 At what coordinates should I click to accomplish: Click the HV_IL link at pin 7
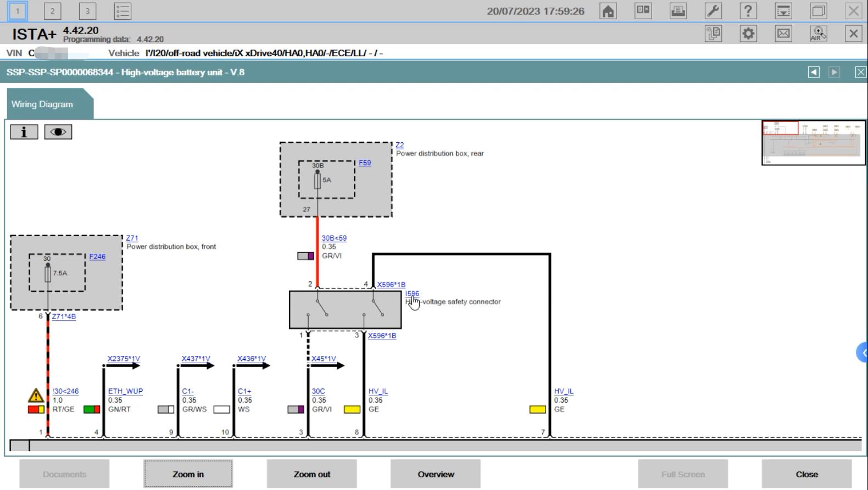click(x=564, y=391)
